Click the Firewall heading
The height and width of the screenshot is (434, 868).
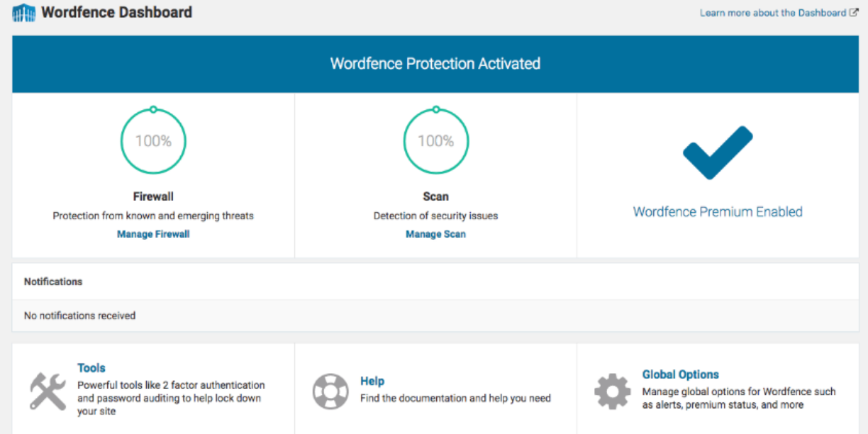[153, 197]
